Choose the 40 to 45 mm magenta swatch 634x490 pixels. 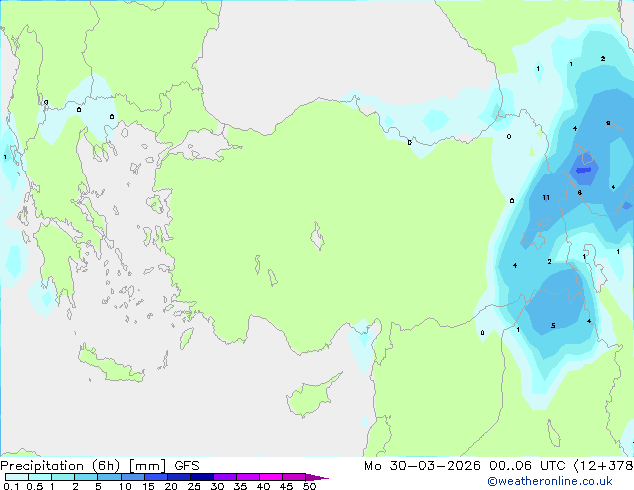[x=271, y=477]
